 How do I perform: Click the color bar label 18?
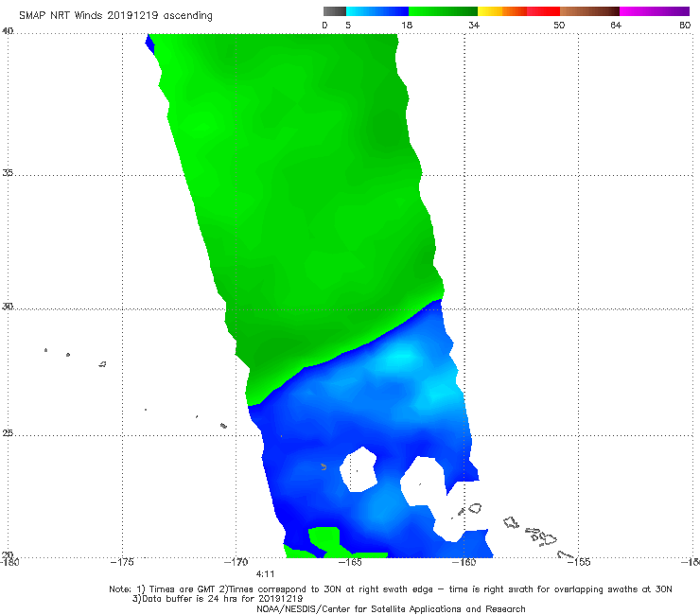[x=407, y=25]
